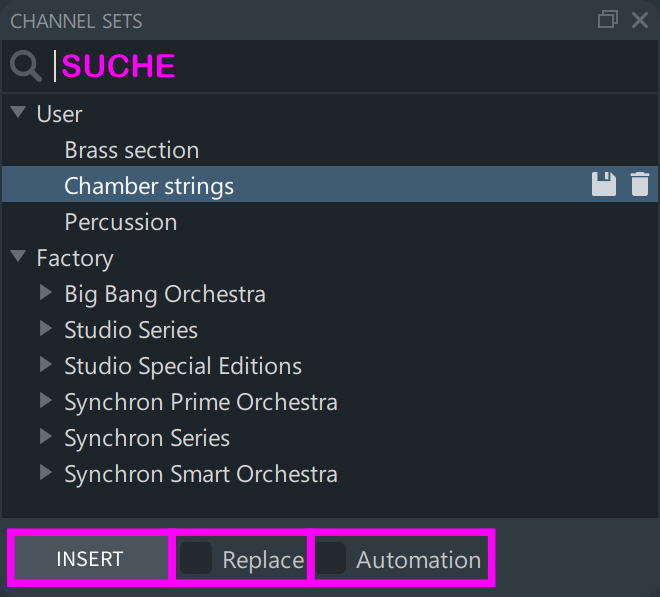Viewport: 660px width, 597px height.
Task: Expand Big Bang Orchestra
Action: 45,292
